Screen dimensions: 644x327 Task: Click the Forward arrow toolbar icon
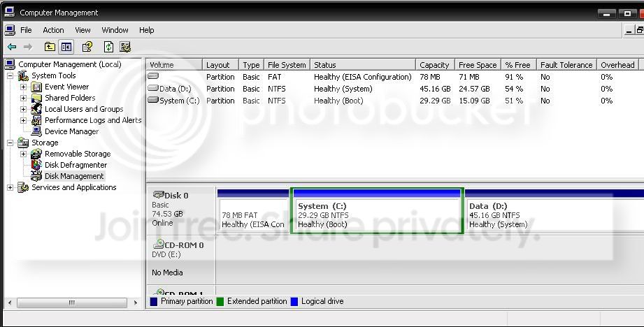pyautogui.click(x=28, y=48)
